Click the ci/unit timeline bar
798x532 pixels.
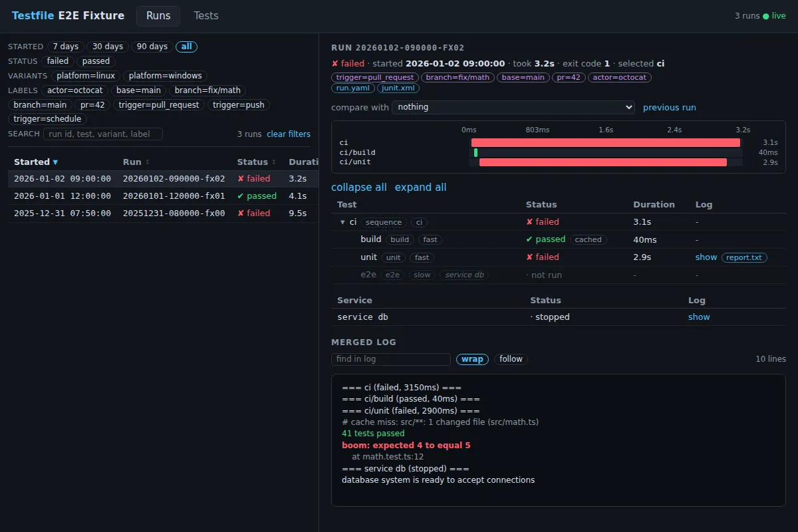603,162
